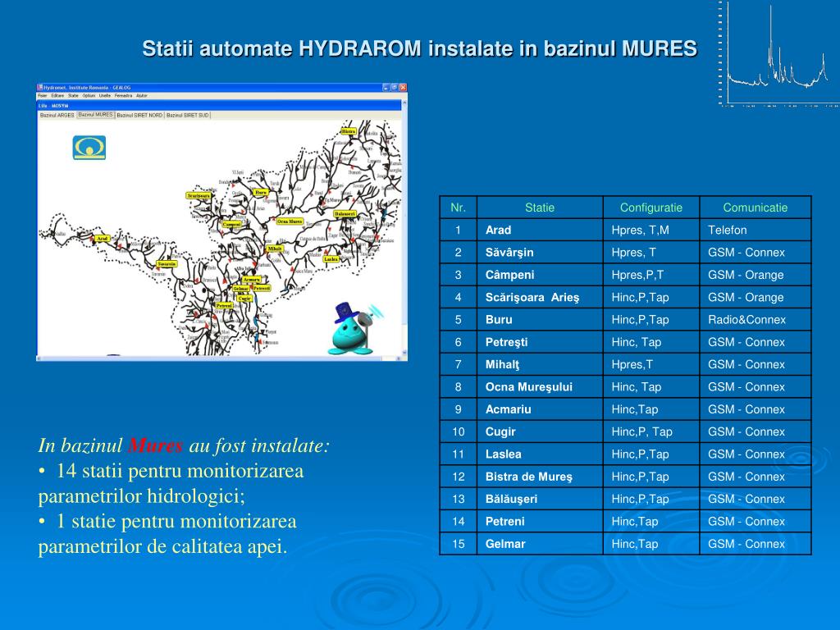Click the Statie table column header
This screenshot has width=840, height=630.
(x=540, y=208)
